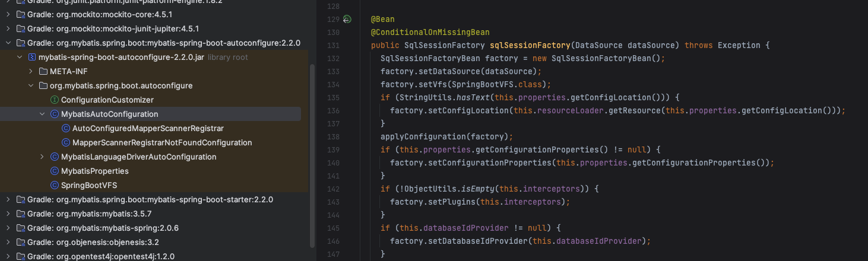
Task: Click the isEmpty call on line 142
Action: 478,189
